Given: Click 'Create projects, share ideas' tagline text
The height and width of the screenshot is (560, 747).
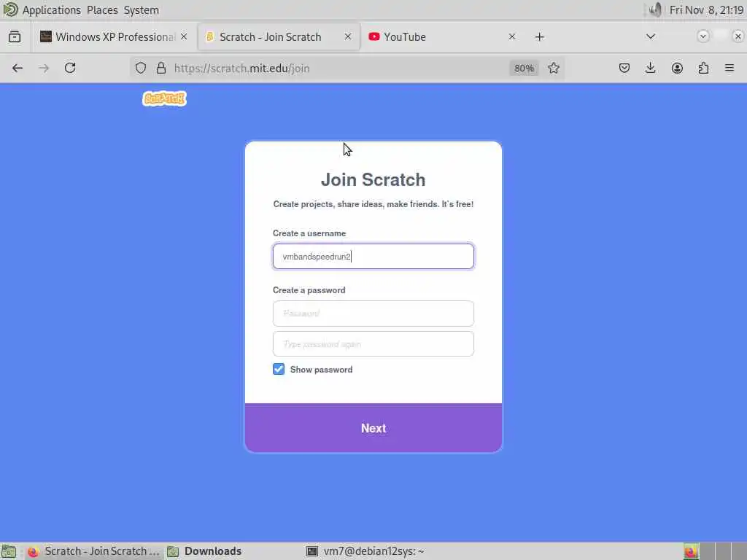Looking at the screenshot, I should pos(373,204).
